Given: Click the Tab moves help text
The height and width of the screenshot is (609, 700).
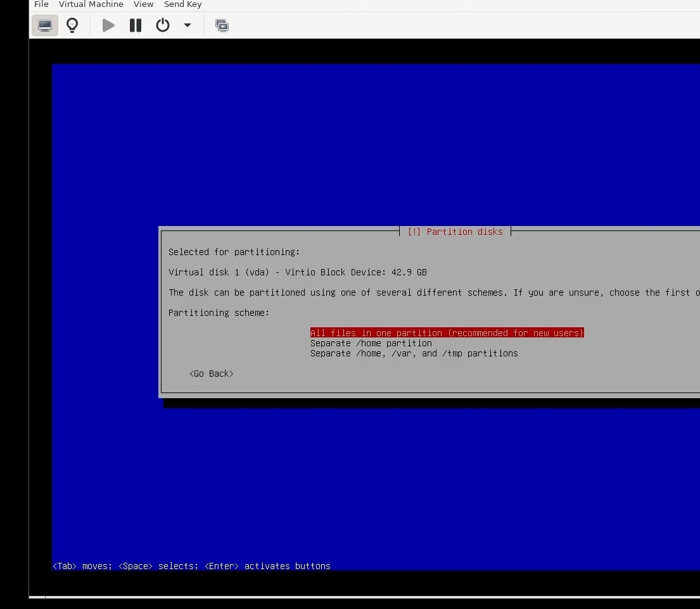Looking at the screenshot, I should 191,566.
